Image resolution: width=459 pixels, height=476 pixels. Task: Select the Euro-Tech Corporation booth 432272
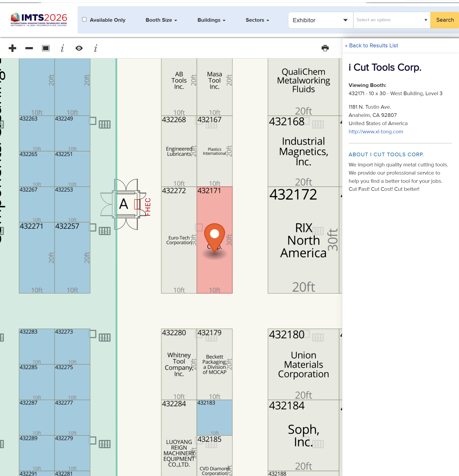pyautogui.click(x=179, y=240)
